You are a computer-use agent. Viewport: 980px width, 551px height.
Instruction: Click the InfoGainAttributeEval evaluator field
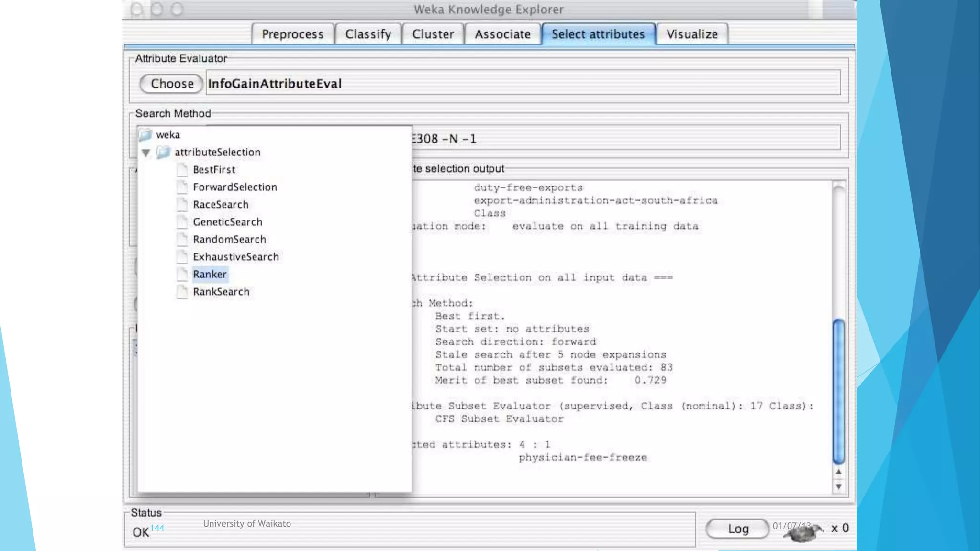523,84
